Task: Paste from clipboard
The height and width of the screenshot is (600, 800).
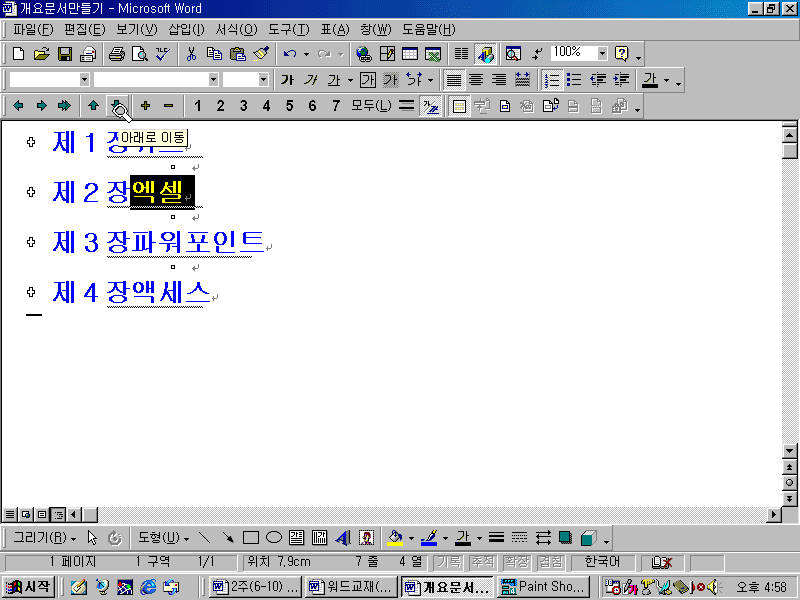Action: pos(238,54)
